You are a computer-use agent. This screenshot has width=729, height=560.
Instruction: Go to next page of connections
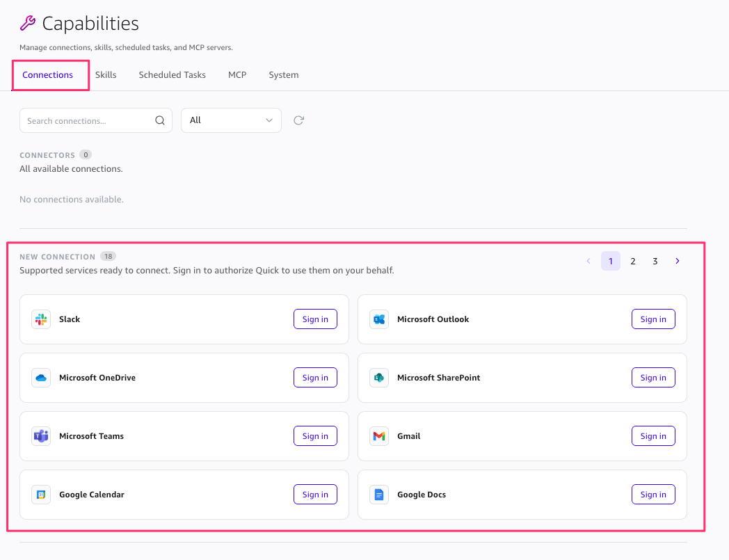678,261
